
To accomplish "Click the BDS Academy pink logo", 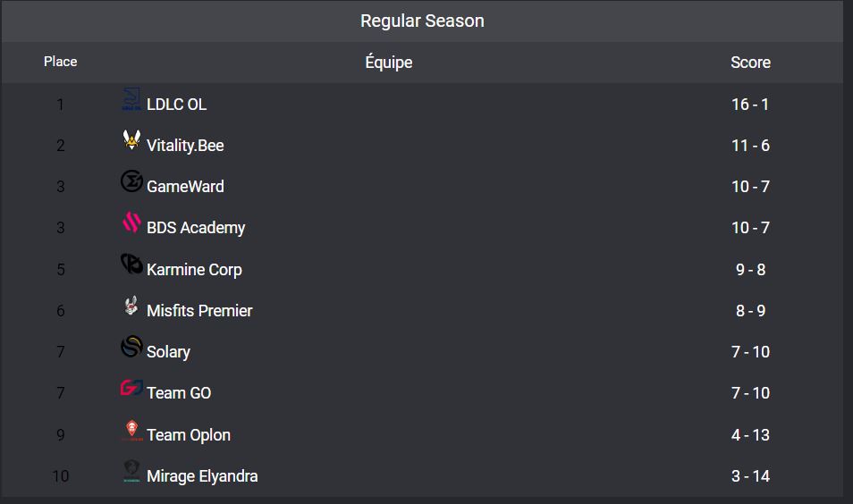I will [131, 223].
